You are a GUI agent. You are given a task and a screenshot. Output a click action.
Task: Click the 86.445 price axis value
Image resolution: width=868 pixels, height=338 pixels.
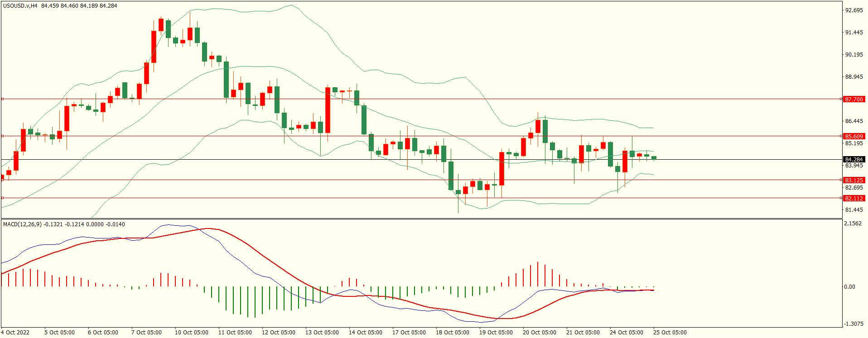(854, 121)
